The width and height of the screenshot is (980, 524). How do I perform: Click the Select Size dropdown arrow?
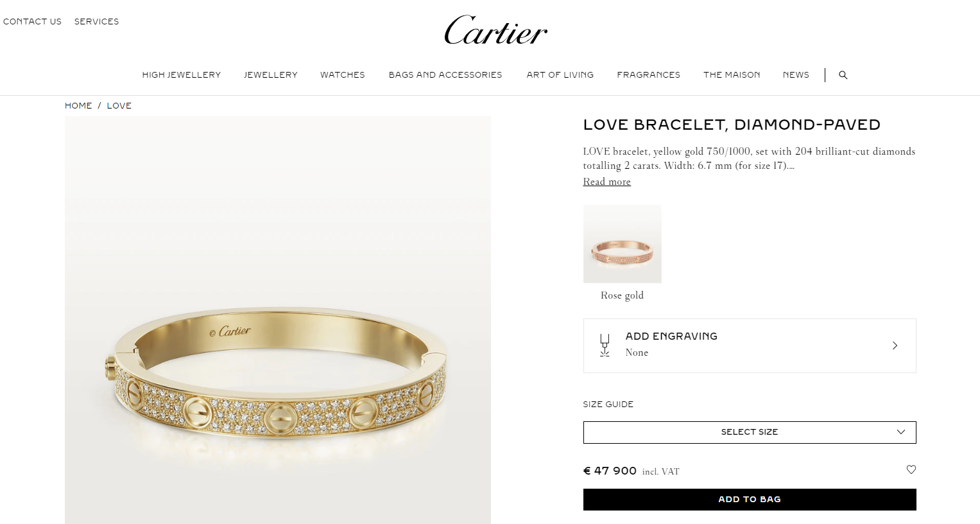[901, 432]
